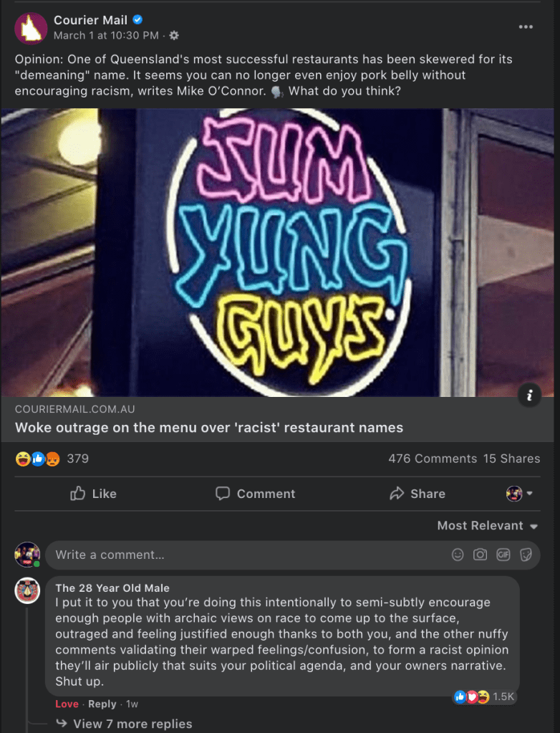Click the Share button
Screen dimensions: 560x733
pyautogui.click(x=417, y=494)
